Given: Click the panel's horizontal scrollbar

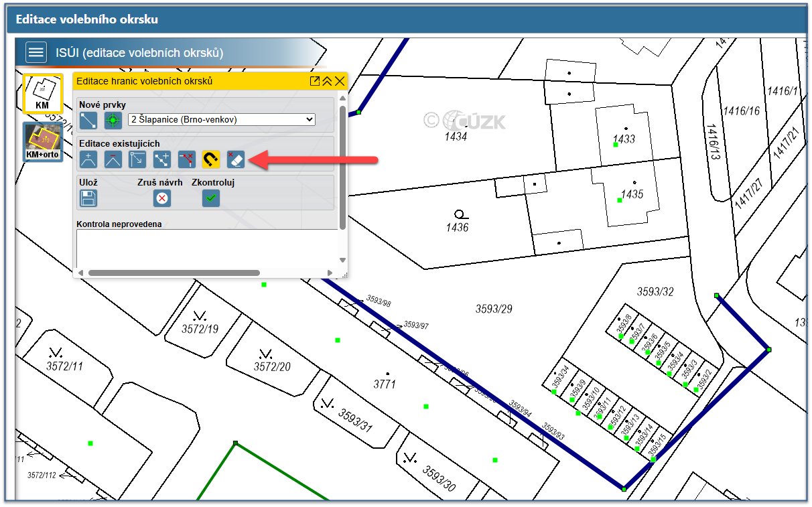Looking at the screenshot, I should coord(174,273).
